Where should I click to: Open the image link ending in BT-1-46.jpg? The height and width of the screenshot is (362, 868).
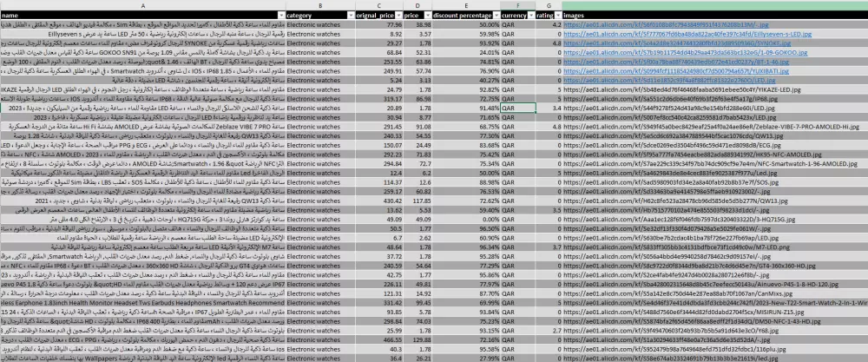[x=676, y=62]
